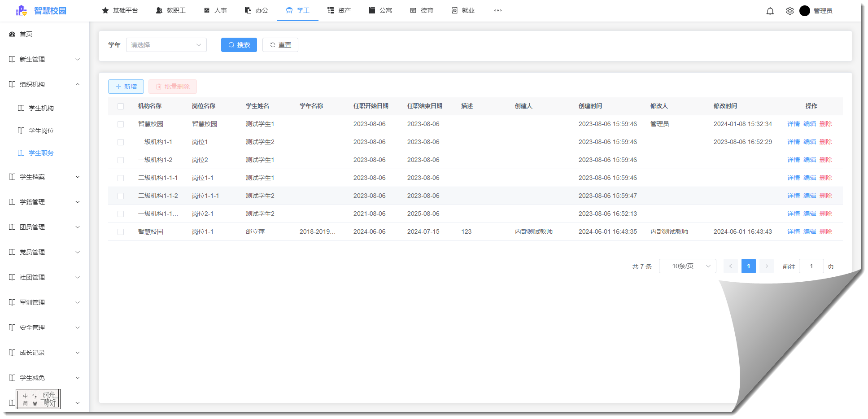
Task: Open more menus via ellipsis icon
Action: click(x=497, y=10)
